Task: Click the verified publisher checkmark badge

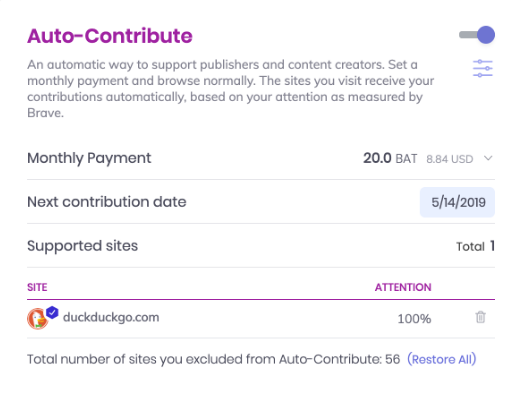Action: (x=52, y=313)
